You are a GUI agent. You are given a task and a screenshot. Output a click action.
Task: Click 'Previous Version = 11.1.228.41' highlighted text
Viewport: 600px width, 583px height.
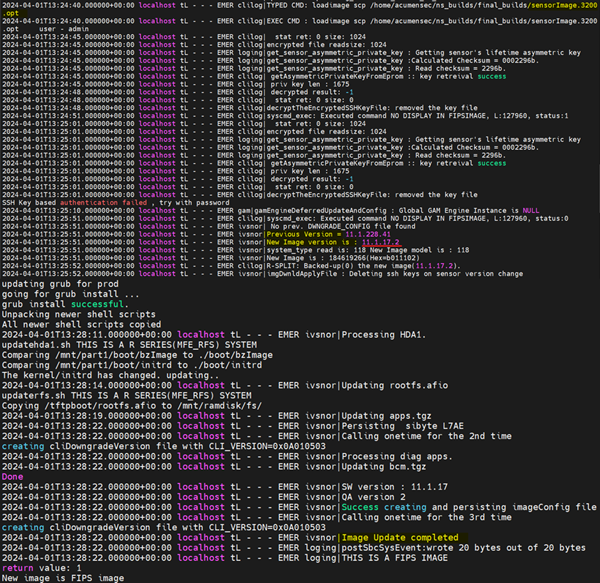click(x=329, y=234)
